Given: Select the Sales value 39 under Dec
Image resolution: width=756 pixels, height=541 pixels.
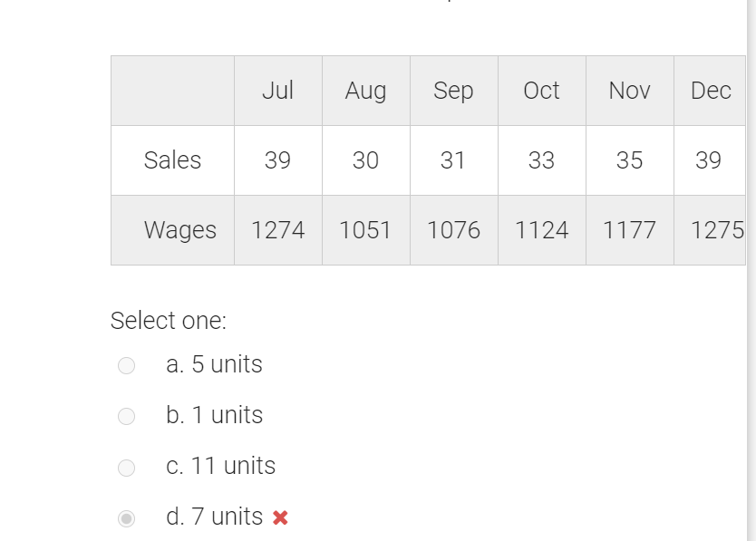Looking at the screenshot, I should point(710,160).
